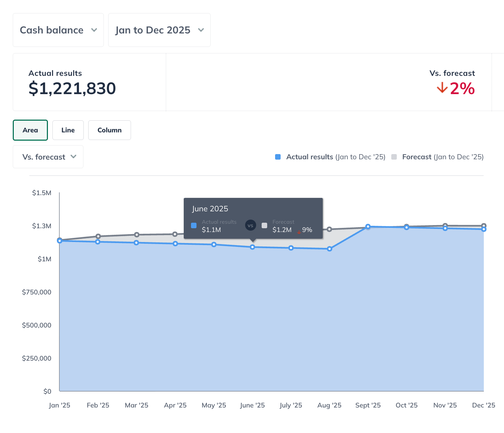Screen dimensions: 504x433
Task: Open the Vs. forecast comparison dropdown
Action: click(48, 157)
